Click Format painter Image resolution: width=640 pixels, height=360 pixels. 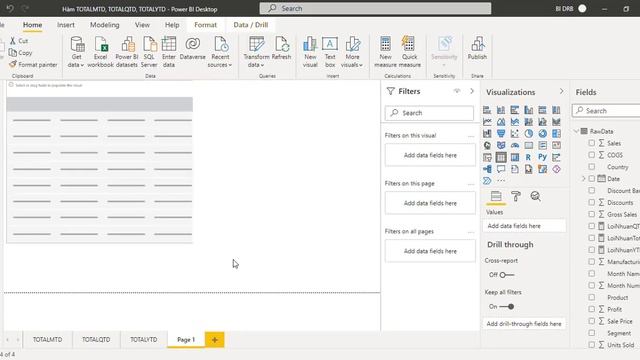coord(33,64)
